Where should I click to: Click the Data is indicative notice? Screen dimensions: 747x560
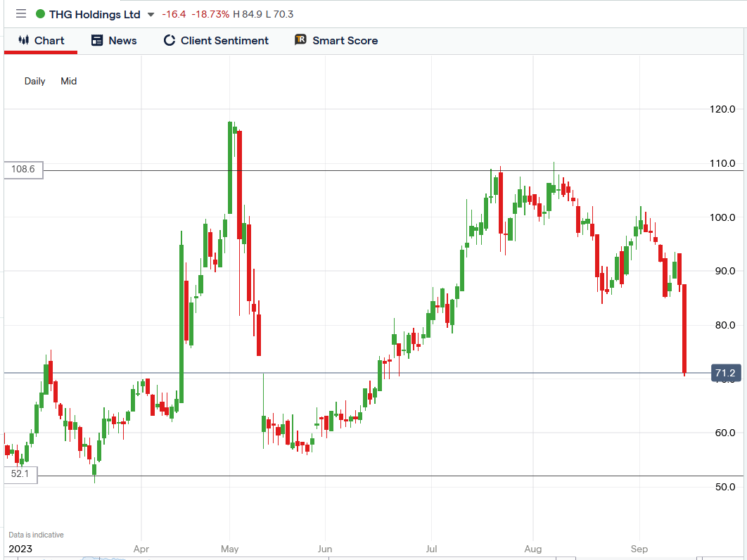tap(36, 535)
